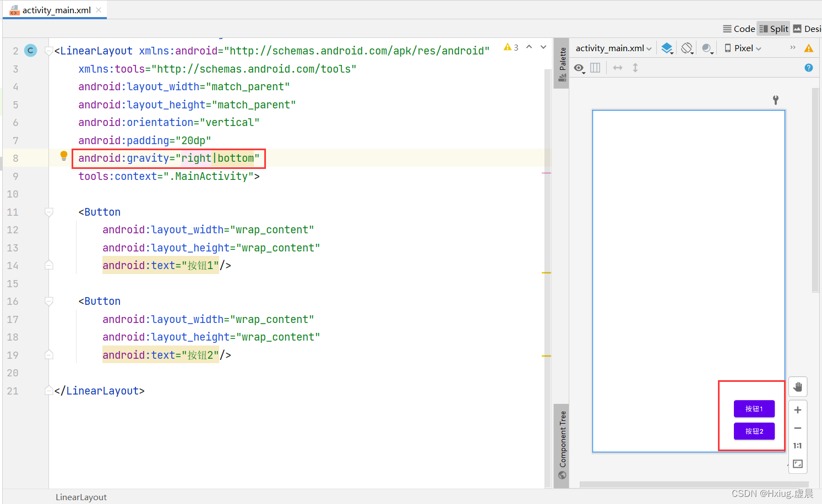Click line number 10 in gutter
Image resolution: width=822 pixels, height=504 pixels.
[13, 194]
